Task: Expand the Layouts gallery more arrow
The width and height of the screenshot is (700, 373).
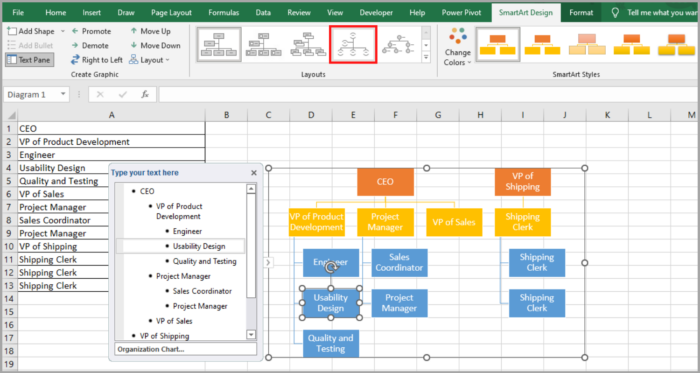Action: click(426, 58)
